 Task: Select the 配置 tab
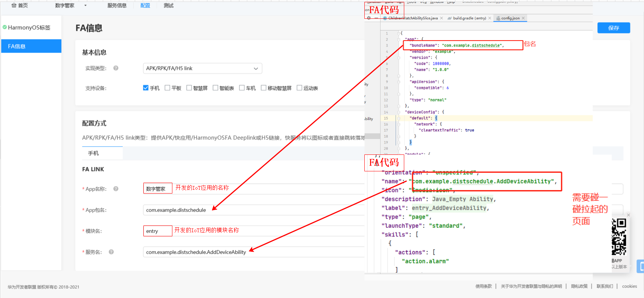145,6
